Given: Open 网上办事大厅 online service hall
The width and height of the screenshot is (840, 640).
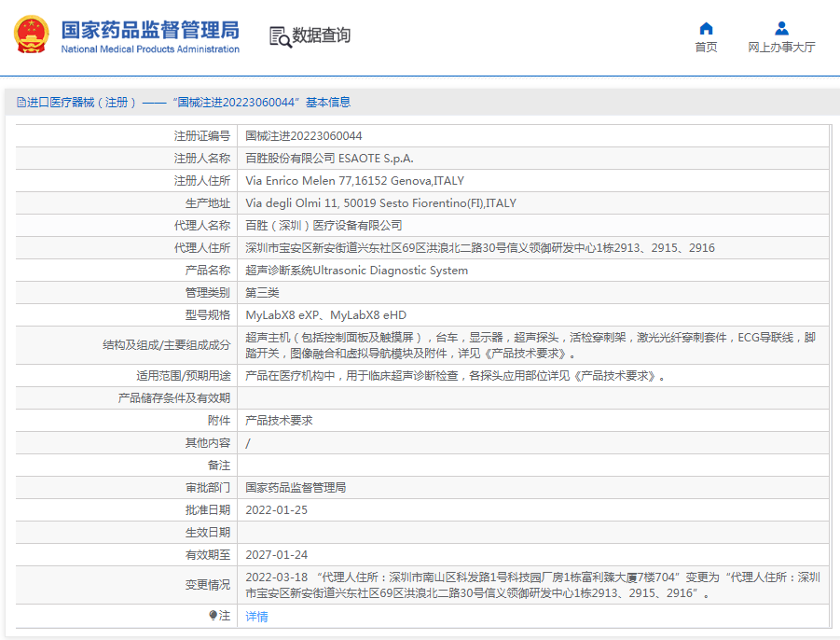Looking at the screenshot, I should pos(781,48).
